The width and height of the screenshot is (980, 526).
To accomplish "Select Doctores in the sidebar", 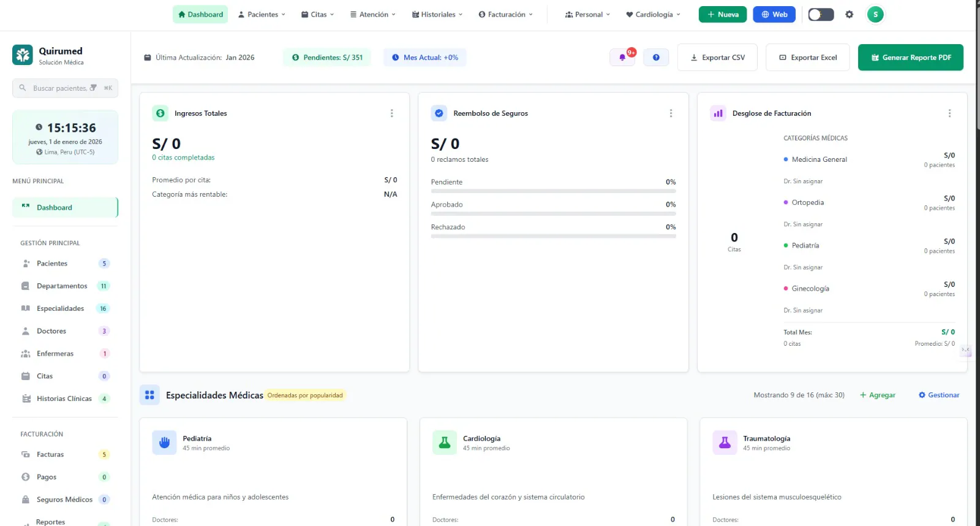I will point(51,331).
